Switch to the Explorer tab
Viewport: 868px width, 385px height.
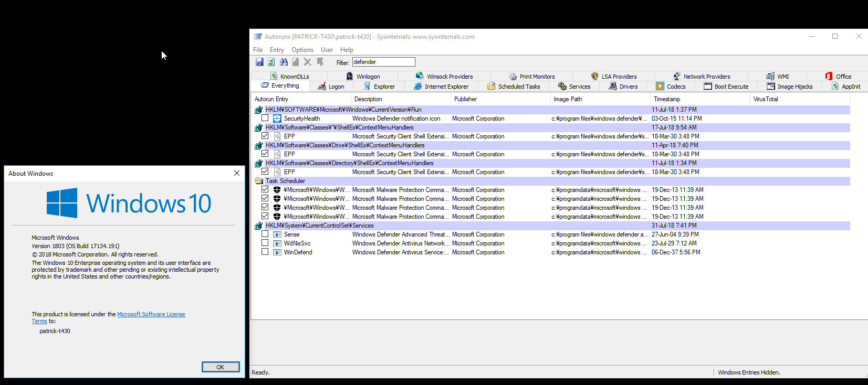tap(380, 87)
